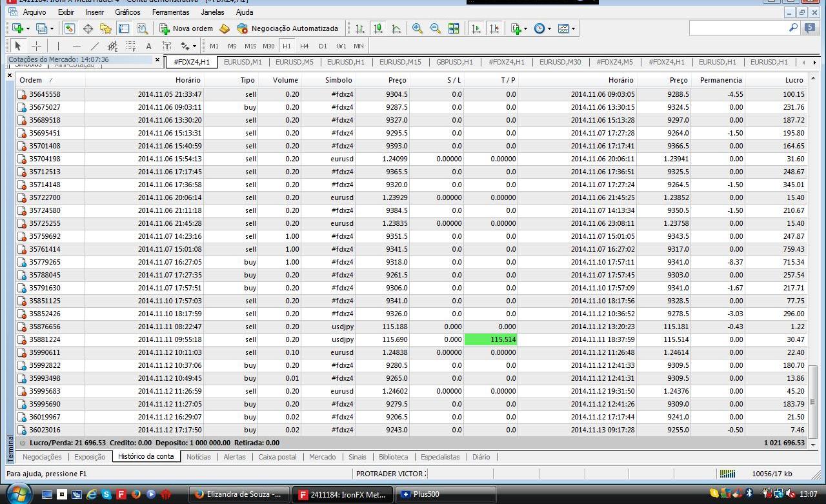This screenshot has width=826, height=504.
Task: Set timeframe to MN
Action: [359, 46]
